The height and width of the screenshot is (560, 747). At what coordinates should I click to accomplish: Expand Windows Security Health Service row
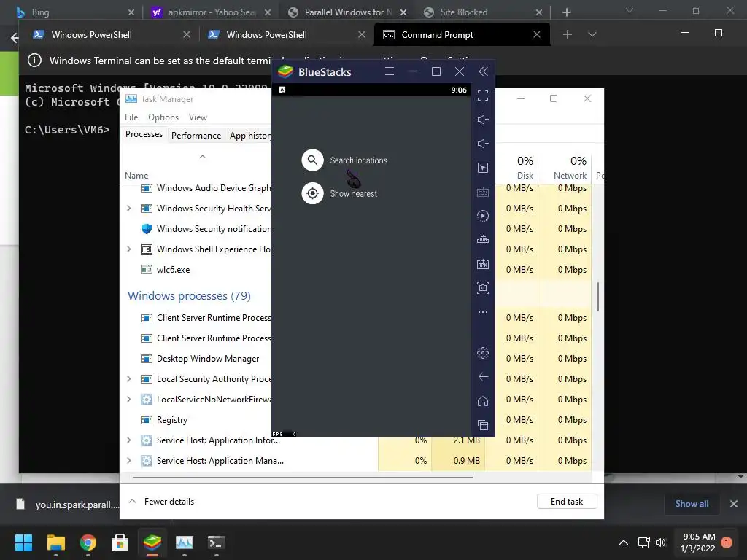[x=128, y=208]
